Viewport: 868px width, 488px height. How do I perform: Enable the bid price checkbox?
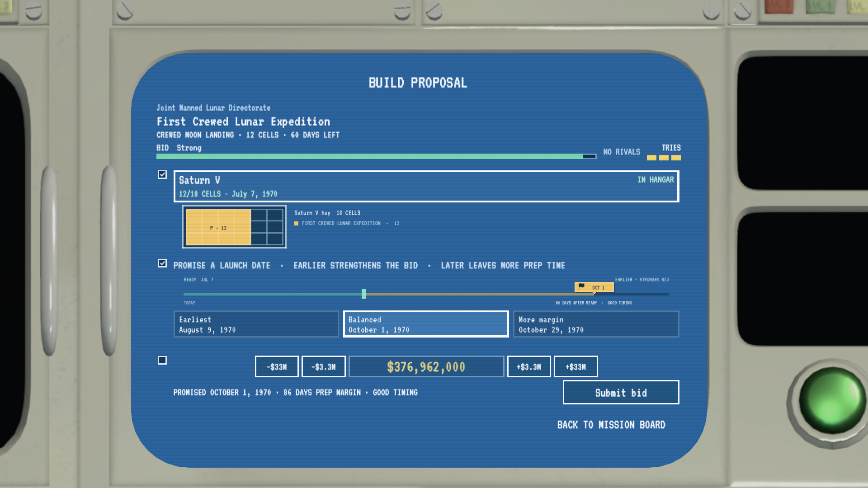coord(162,360)
